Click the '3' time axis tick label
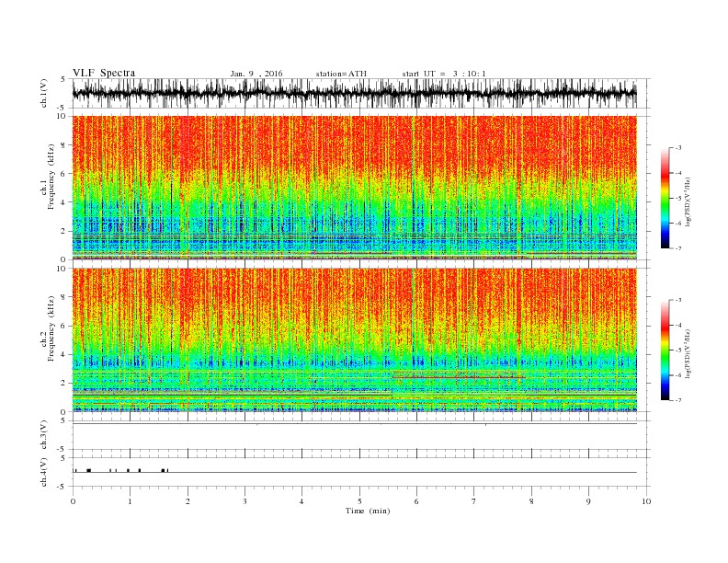 [x=245, y=501]
